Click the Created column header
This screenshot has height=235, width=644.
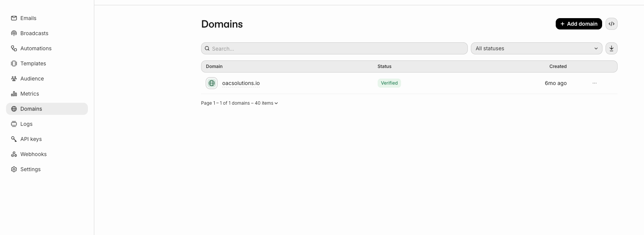point(558,66)
